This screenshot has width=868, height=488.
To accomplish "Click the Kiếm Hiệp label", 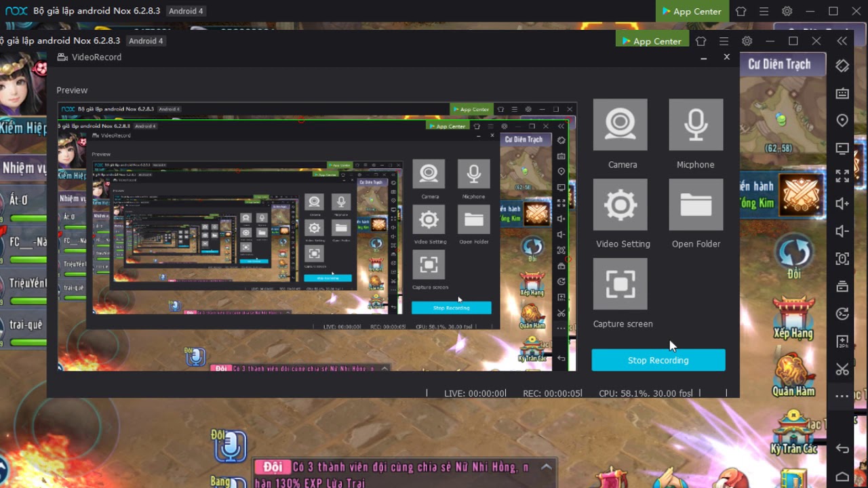I will click(23, 127).
